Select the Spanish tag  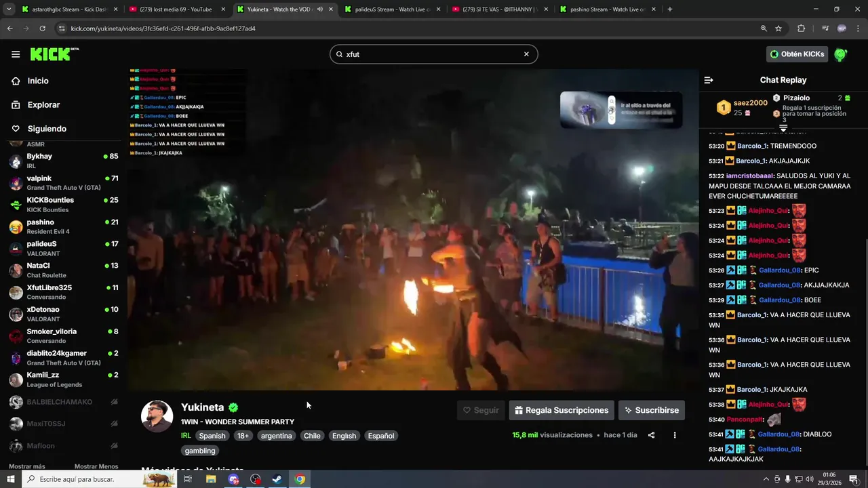tap(212, 436)
